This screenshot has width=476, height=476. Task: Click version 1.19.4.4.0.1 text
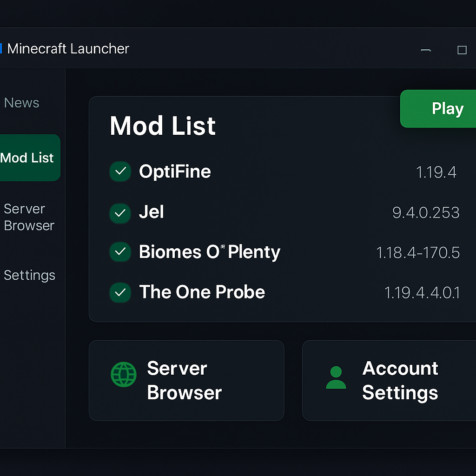422,293
